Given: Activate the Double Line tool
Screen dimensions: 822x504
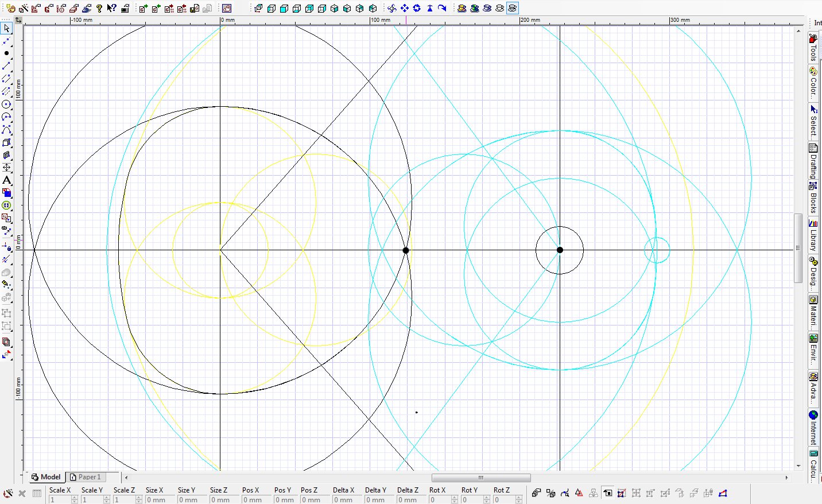Looking at the screenshot, I should pyautogui.click(x=6, y=79).
